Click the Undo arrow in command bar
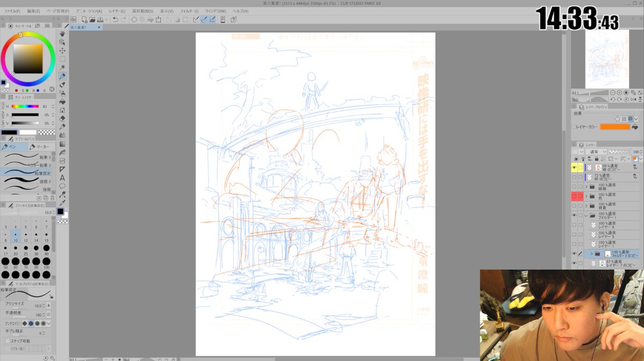The image size is (644, 361). point(115,19)
